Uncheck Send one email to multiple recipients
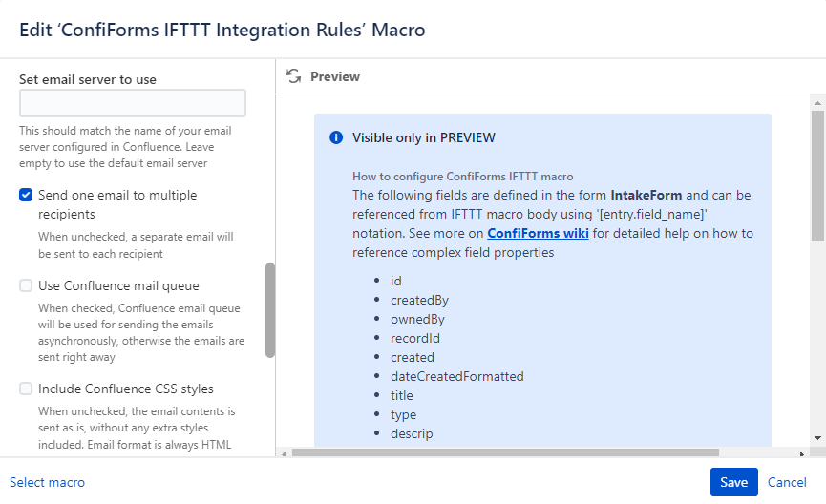 pyautogui.click(x=26, y=195)
